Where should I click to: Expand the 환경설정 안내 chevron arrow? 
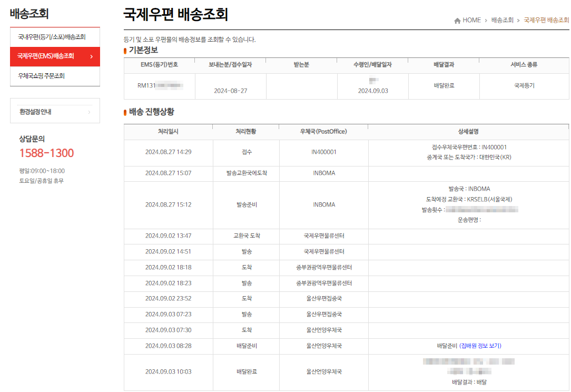click(89, 112)
